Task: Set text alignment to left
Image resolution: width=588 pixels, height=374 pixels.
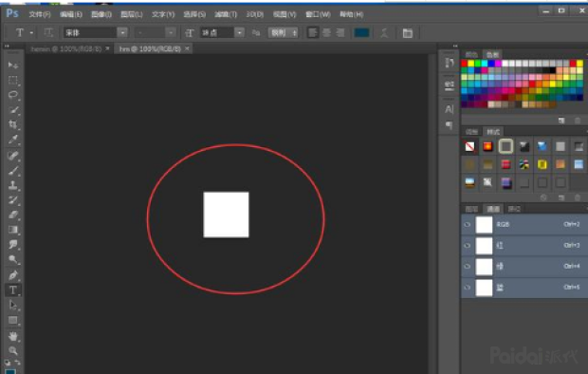Action: (x=312, y=33)
